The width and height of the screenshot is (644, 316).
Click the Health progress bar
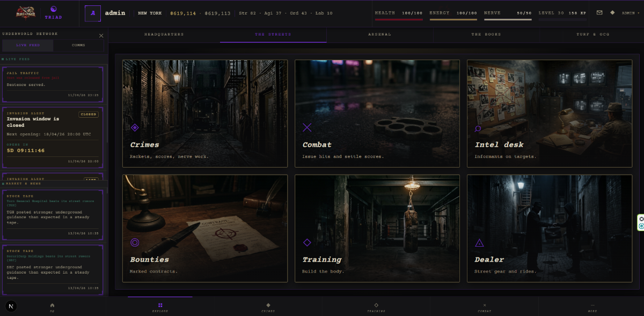pos(399,20)
